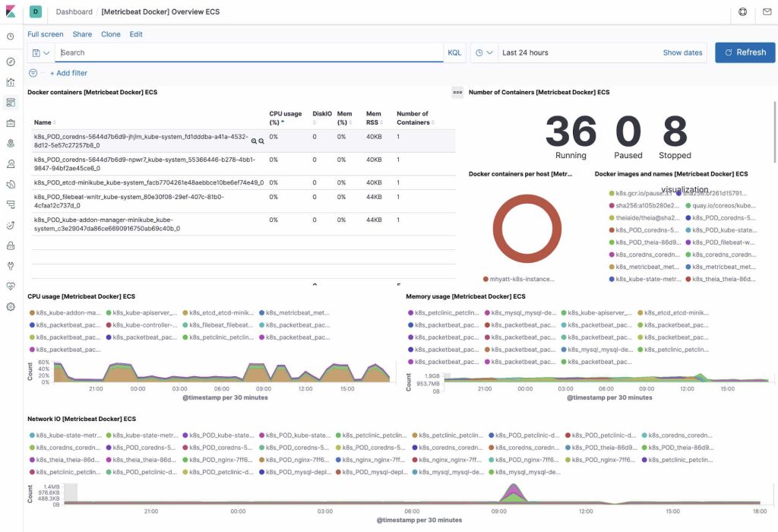Screen dimensions: 778x532
Task: Open the newsfeed mail icon
Action: tap(767, 11)
